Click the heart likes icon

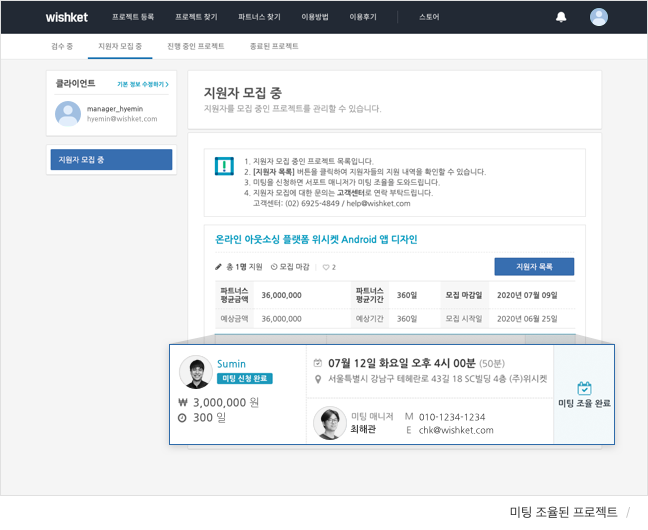click(x=325, y=267)
